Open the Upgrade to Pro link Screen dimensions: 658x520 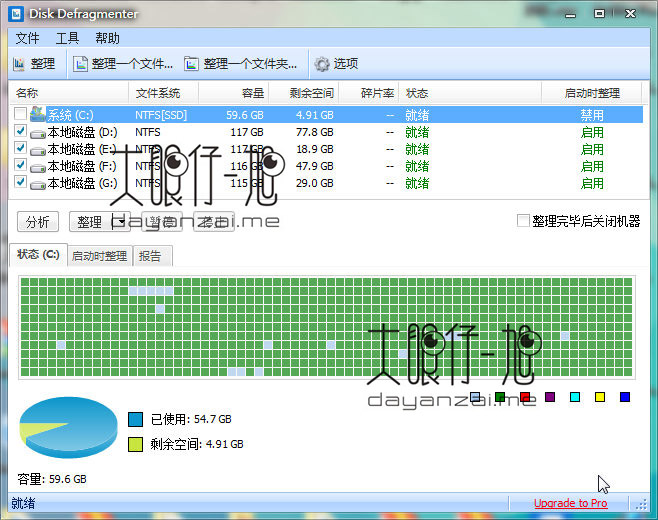[x=570, y=503]
